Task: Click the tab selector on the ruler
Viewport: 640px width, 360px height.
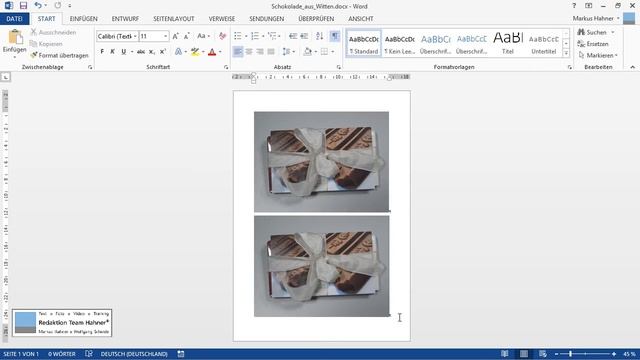Action: coord(5,77)
